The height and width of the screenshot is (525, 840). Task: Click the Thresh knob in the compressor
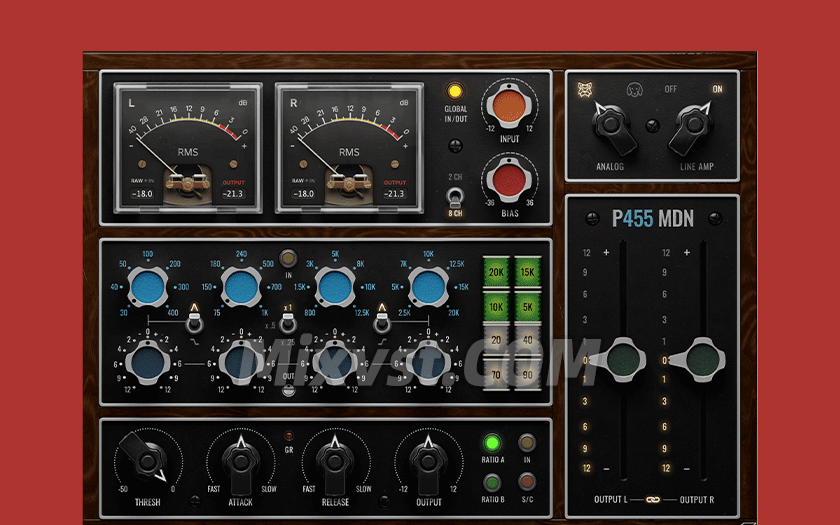pyautogui.click(x=148, y=462)
